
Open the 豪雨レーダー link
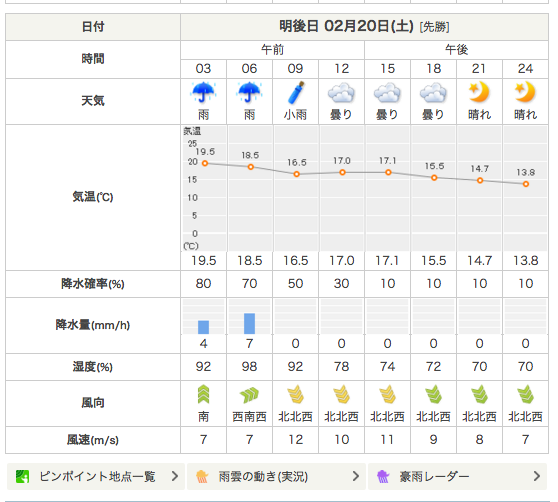click(x=457, y=476)
